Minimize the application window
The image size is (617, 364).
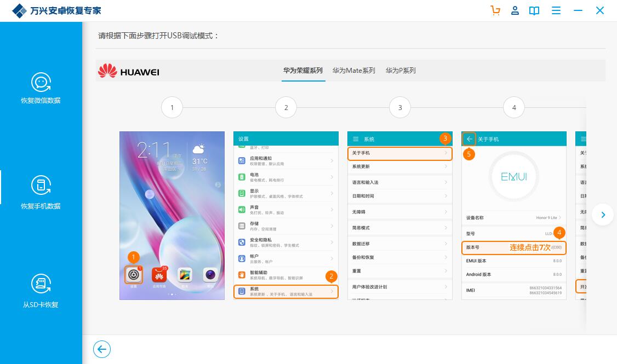(x=578, y=10)
